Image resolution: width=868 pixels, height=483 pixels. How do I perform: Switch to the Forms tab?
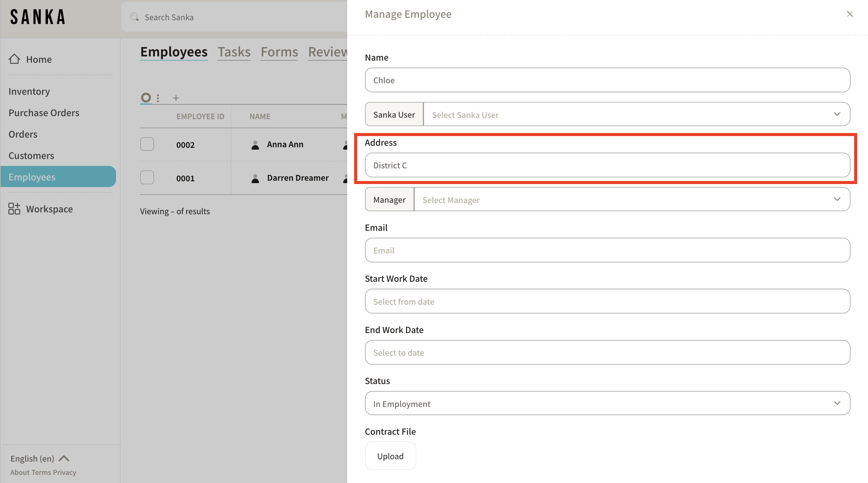[x=279, y=52]
